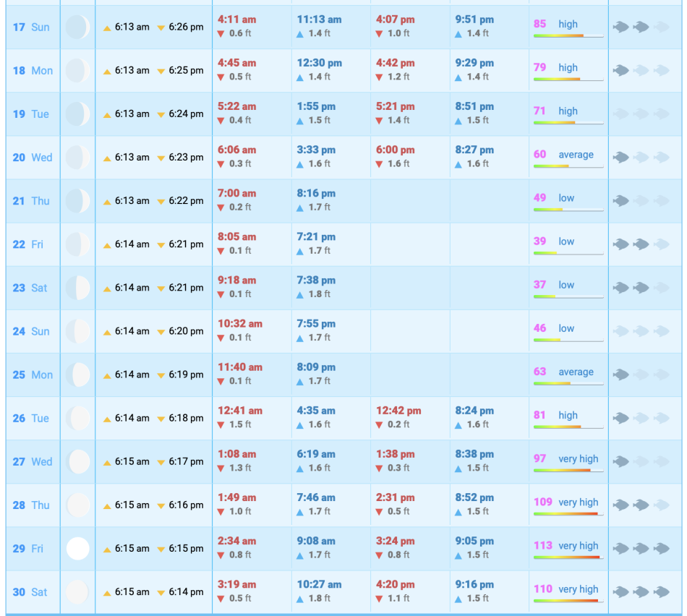
Task: Select the 7:00 am low tide on Thu 21
Action: [x=237, y=194]
